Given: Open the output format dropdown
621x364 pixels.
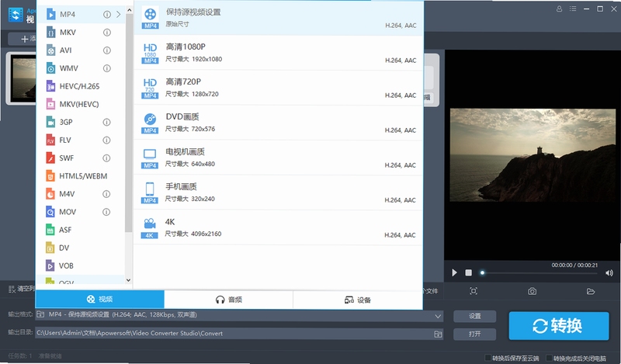Looking at the screenshot, I should [438, 316].
